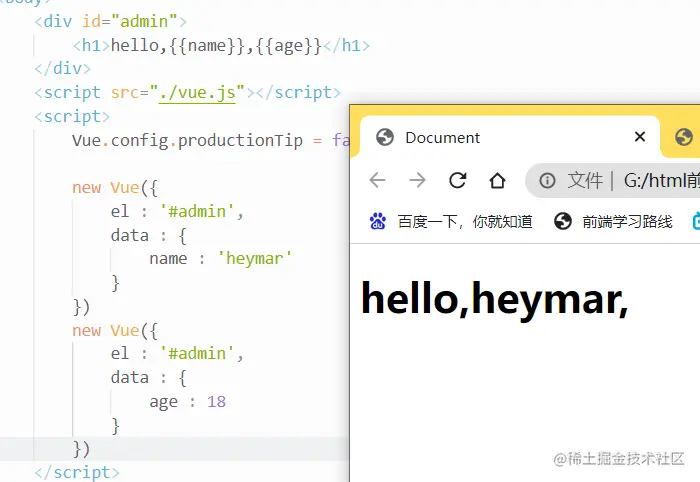The height and width of the screenshot is (482, 700).
Task: Click globe icon of 前端学习路线 bookmark
Action: [x=562, y=221]
